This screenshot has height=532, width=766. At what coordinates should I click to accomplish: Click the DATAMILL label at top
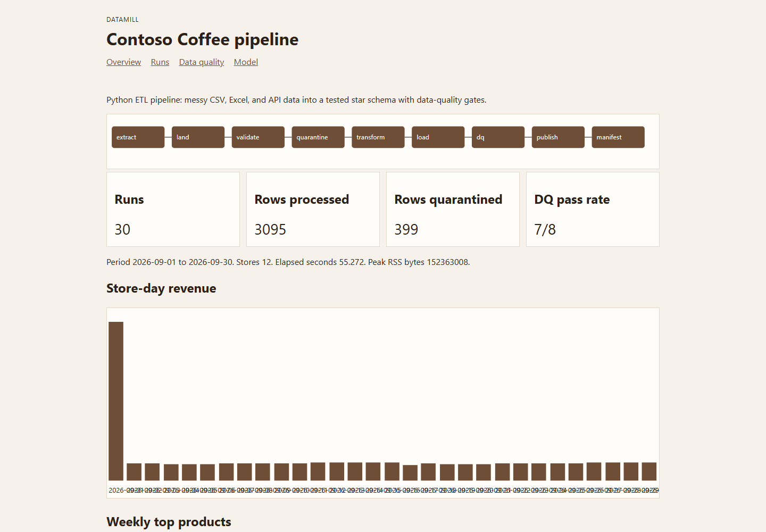click(x=122, y=20)
